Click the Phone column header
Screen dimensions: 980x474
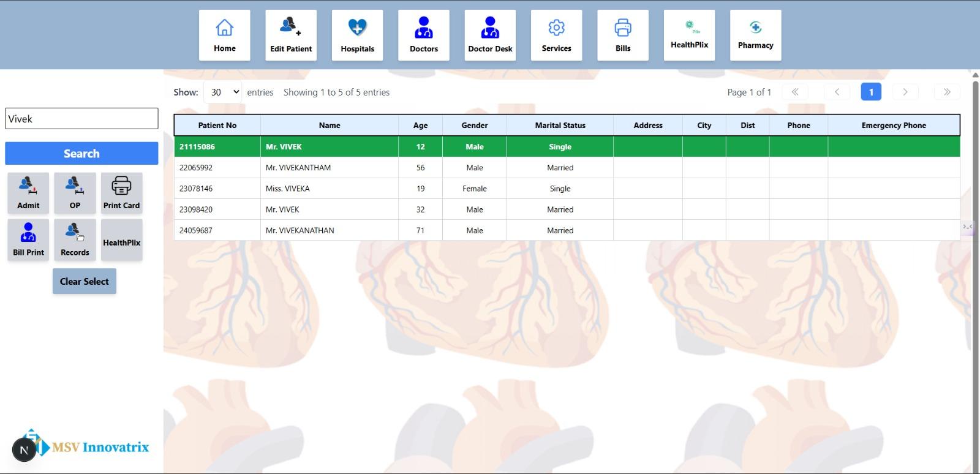point(799,125)
